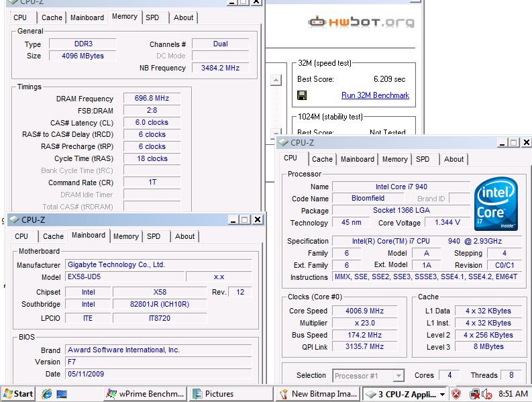Select the EX58-UD5 model field

coord(125,277)
